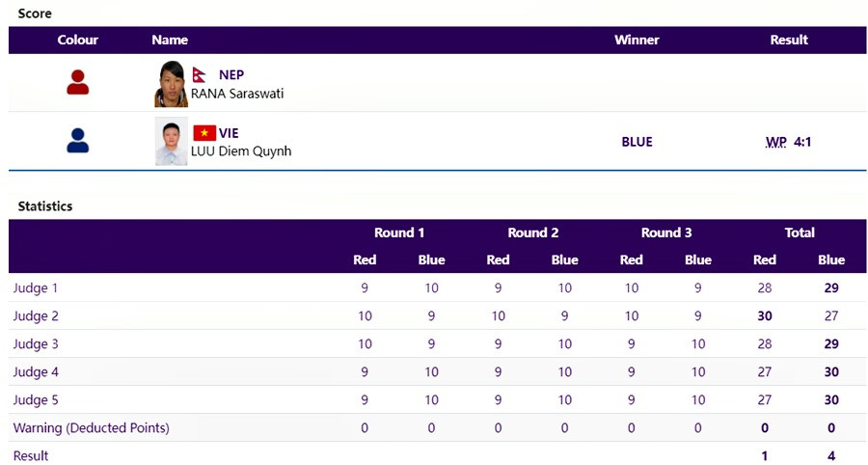
Task: Click the RANA Saraswati name link
Action: (237, 94)
